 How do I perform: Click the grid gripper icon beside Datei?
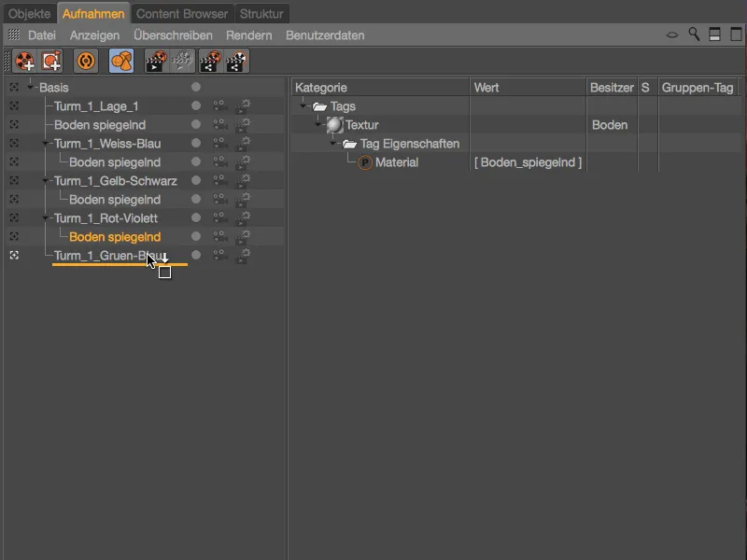pos(14,35)
